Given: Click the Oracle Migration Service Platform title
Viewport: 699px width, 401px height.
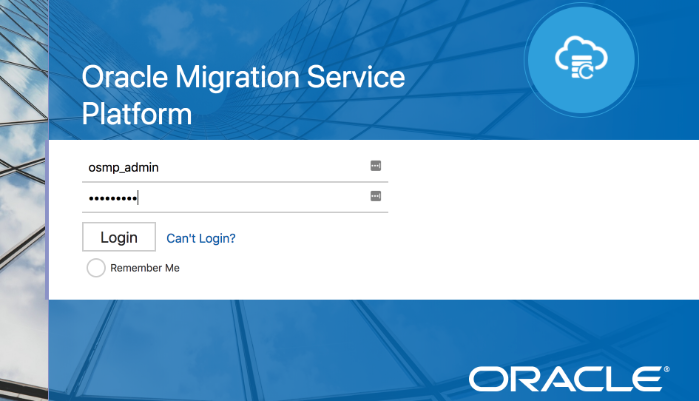Looking at the screenshot, I should point(243,95).
